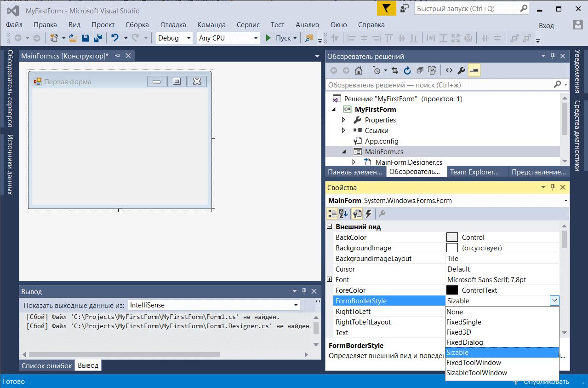Click the Вход sign-in link
588x388 pixels.
point(546,25)
